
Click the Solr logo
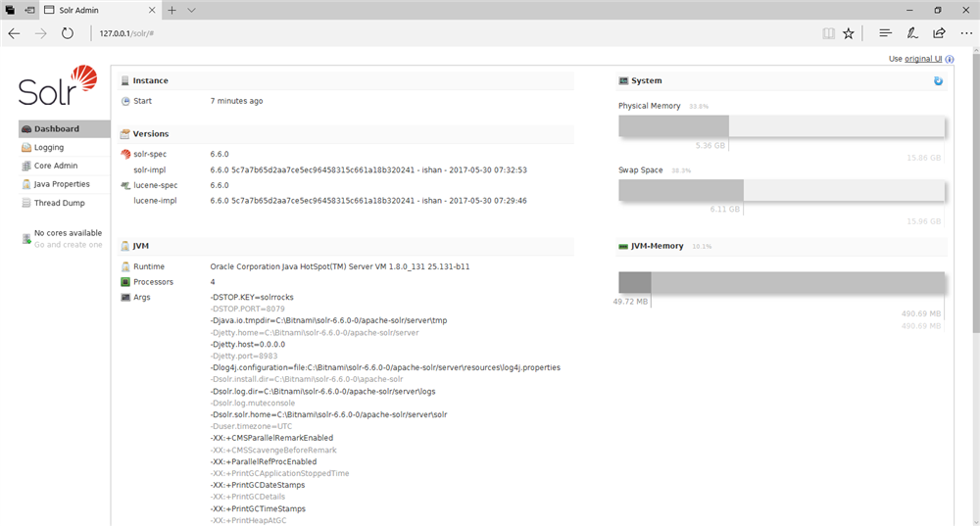(58, 85)
